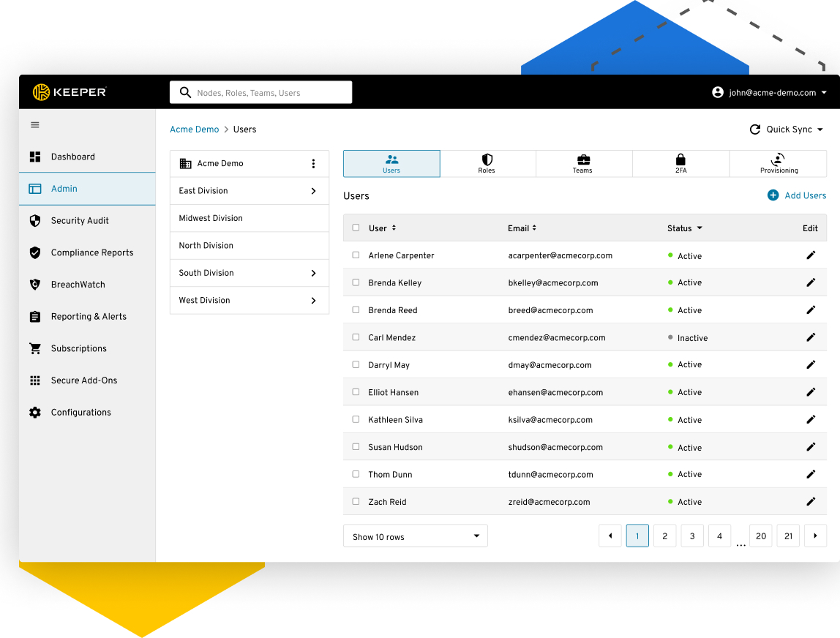The height and width of the screenshot is (638, 840).
Task: Edit Elliot Hansen with pencil icon
Action: coord(811,392)
